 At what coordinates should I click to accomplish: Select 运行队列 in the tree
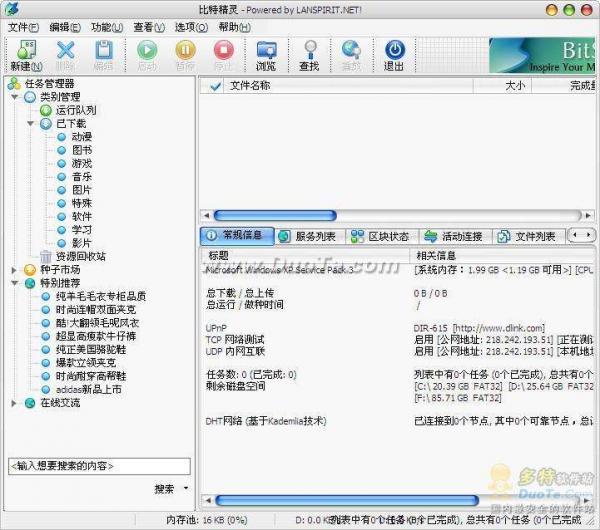pos(76,110)
